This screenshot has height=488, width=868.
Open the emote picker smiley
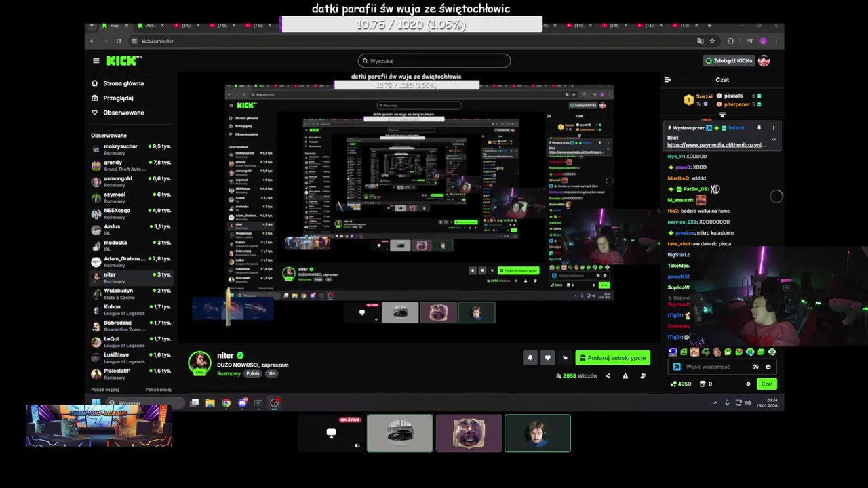pyautogui.click(x=768, y=367)
